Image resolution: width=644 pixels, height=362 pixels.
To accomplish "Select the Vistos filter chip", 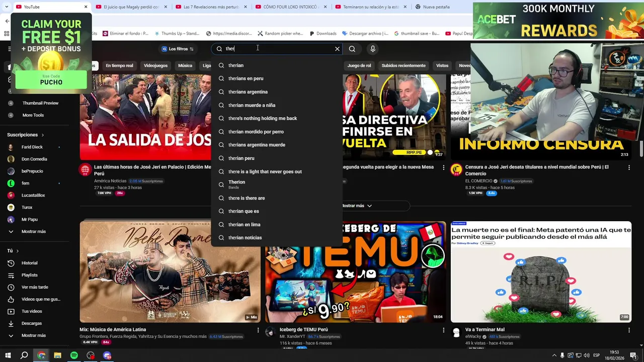I will click(x=442, y=66).
